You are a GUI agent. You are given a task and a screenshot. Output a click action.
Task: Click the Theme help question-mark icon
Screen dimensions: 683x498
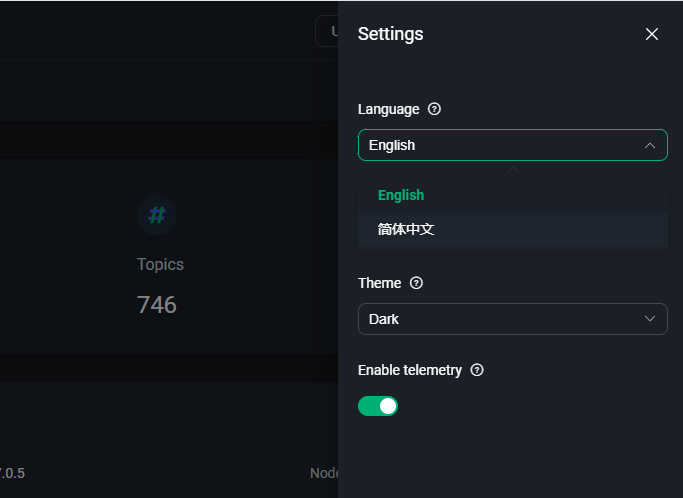pos(417,283)
